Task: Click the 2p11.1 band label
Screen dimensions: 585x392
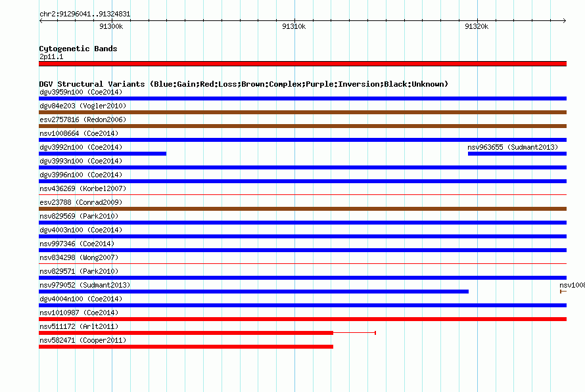Action: [51, 56]
